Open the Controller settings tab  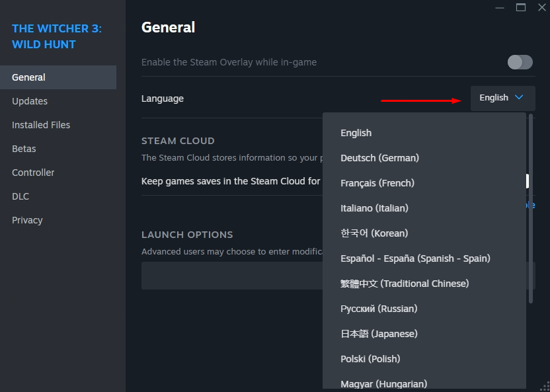click(x=58, y=173)
